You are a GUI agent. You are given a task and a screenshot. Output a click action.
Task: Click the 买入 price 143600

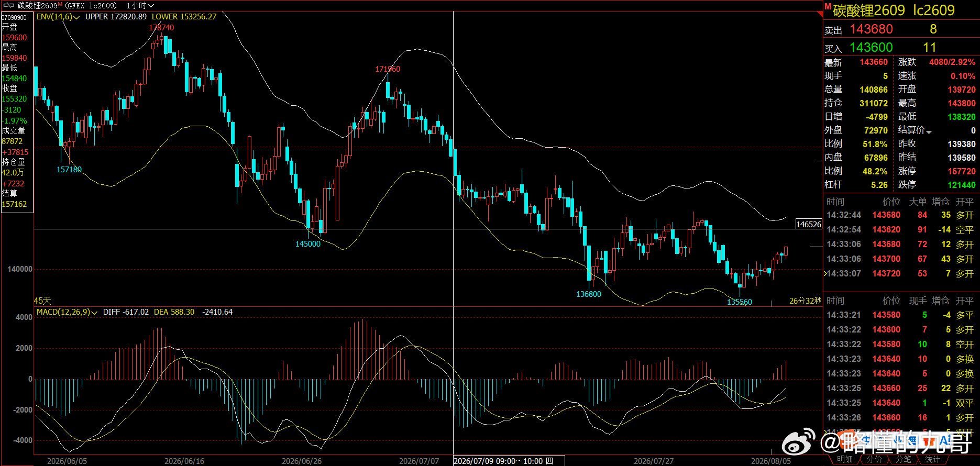click(871, 48)
